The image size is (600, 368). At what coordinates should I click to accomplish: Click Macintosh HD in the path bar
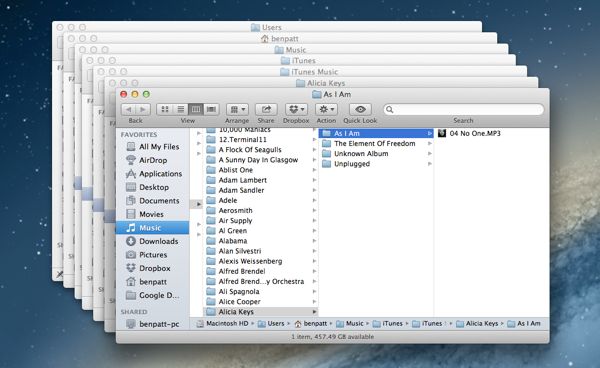click(x=223, y=324)
